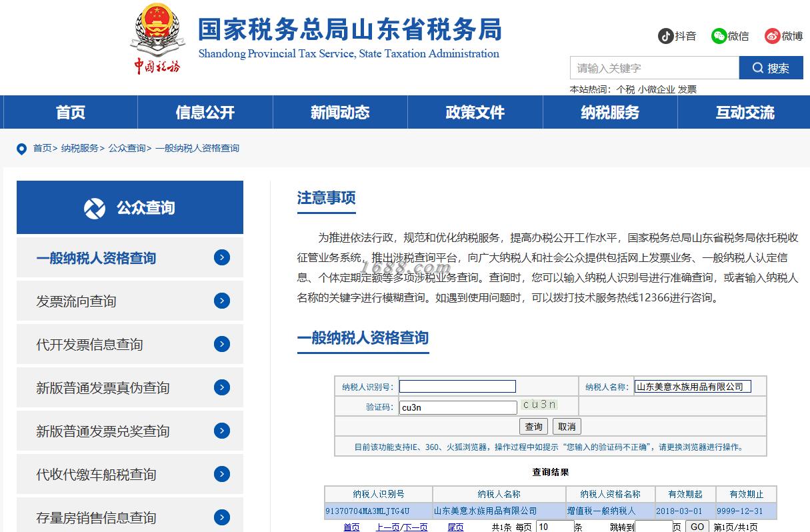Select result cell 增值税一般纳税人
Viewport: 810px width, 532px height.
[610, 511]
